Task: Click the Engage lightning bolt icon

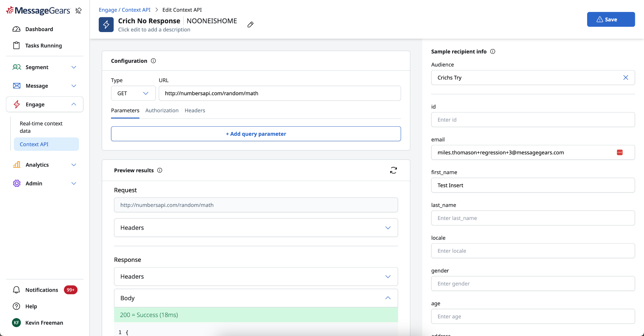Action: coord(17,104)
